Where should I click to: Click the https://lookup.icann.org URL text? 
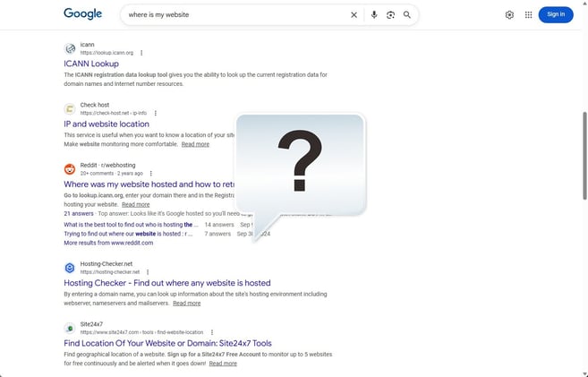pyautogui.click(x=107, y=53)
